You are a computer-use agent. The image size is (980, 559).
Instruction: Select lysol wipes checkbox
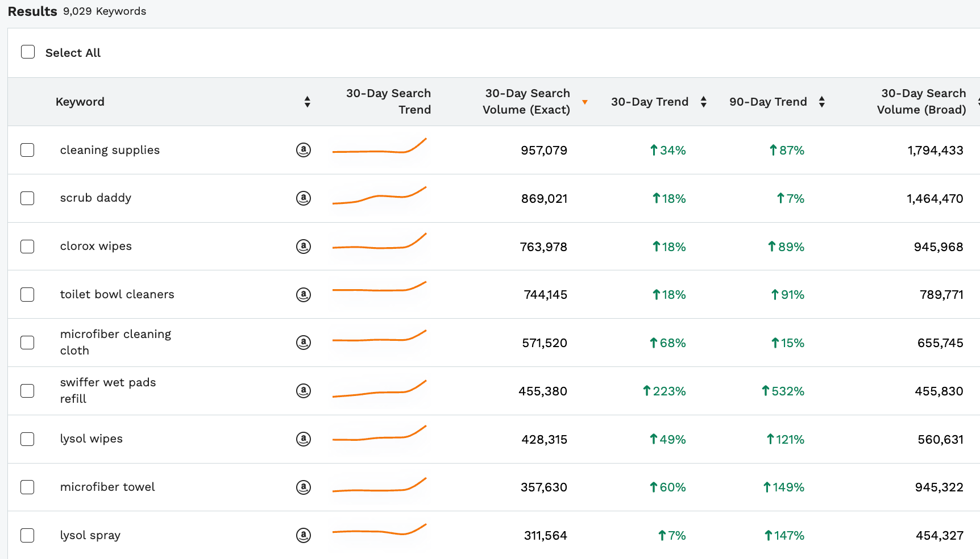(27, 439)
